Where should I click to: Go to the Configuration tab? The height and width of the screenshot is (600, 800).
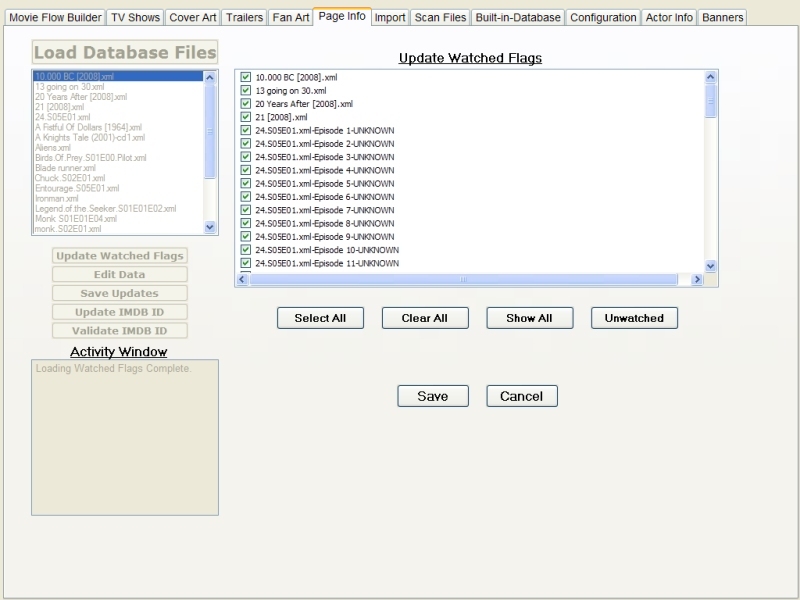603,18
